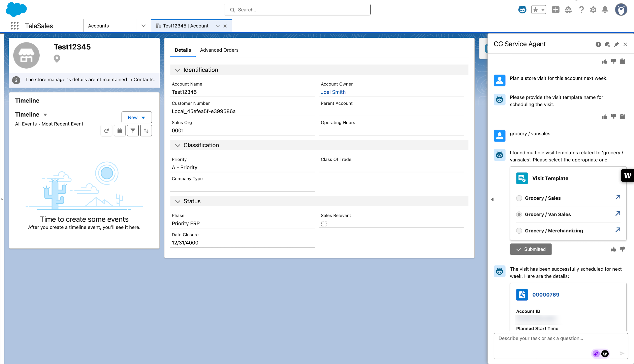Click the Salesforce cloud logo
Screen dimensions: 634x364
pos(16,9)
